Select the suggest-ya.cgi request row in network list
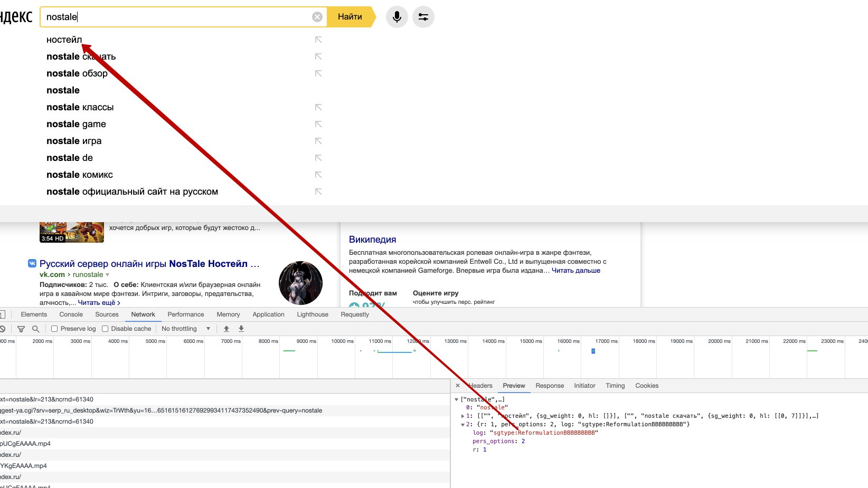Image resolution: width=868 pixels, height=488 pixels. [225, 410]
